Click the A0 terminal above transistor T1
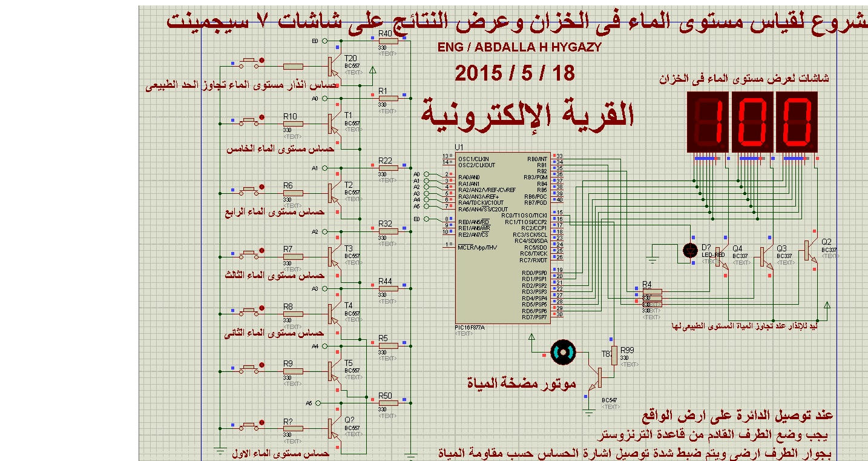Viewport: 868px width, 461px height. point(324,98)
